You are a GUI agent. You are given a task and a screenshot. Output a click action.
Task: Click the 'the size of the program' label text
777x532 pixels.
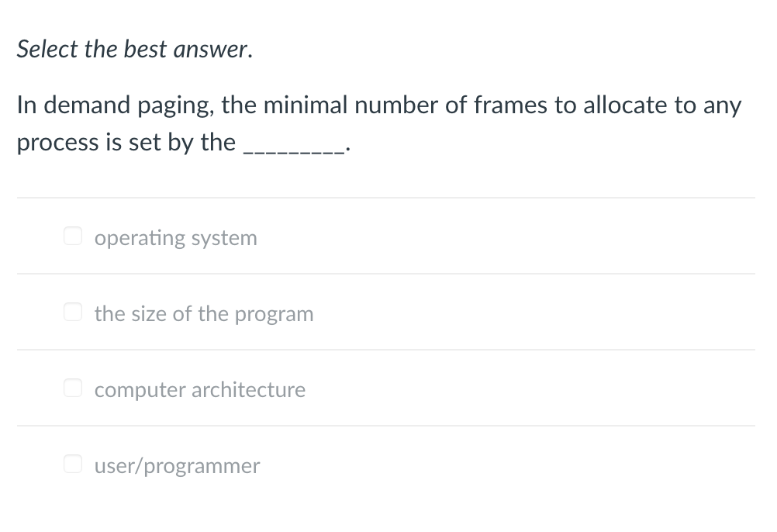204,313
